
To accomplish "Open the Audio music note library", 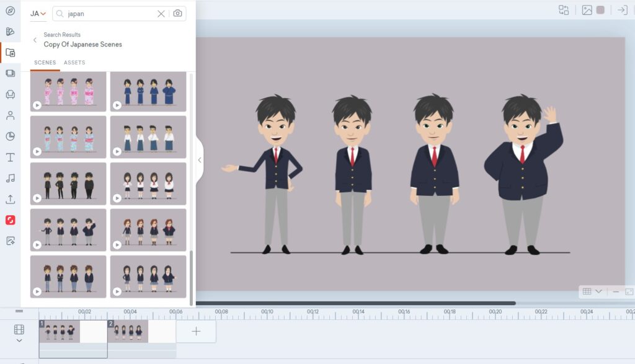I will 10,179.
